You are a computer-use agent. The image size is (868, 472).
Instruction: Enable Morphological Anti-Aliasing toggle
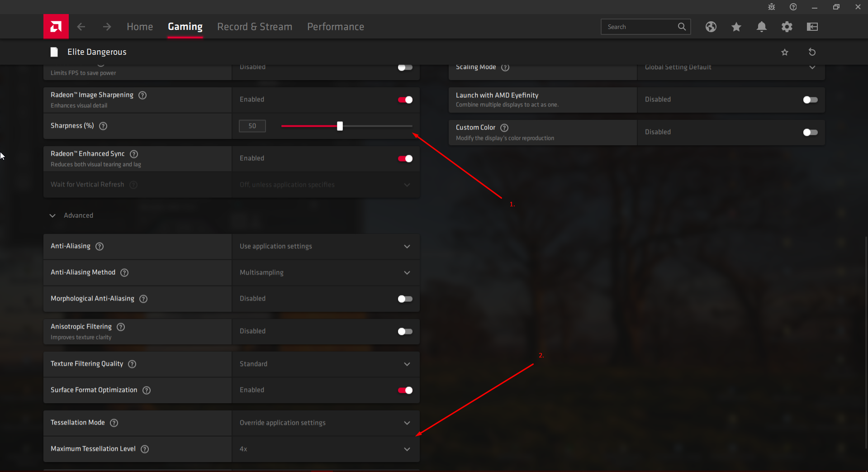pyautogui.click(x=405, y=299)
